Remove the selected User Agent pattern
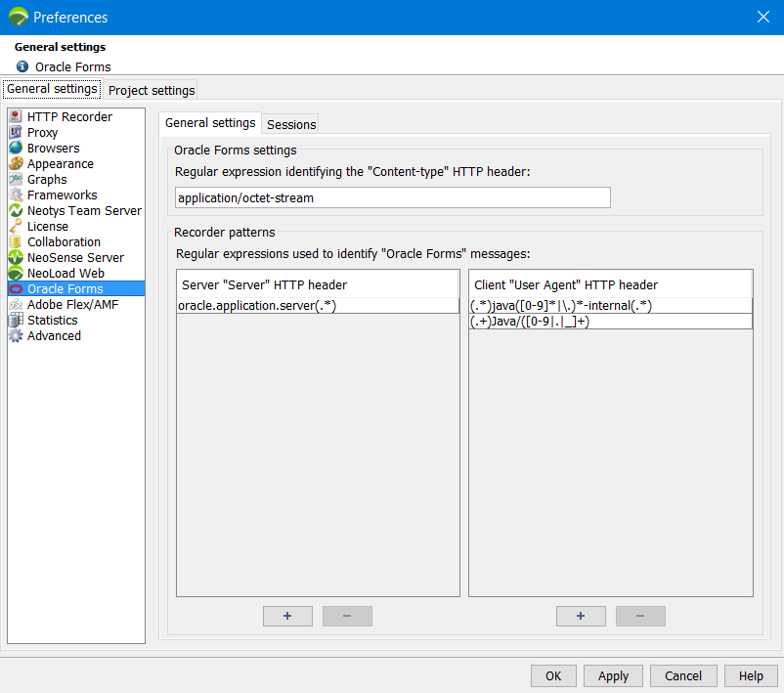784x693 pixels. pos(640,616)
